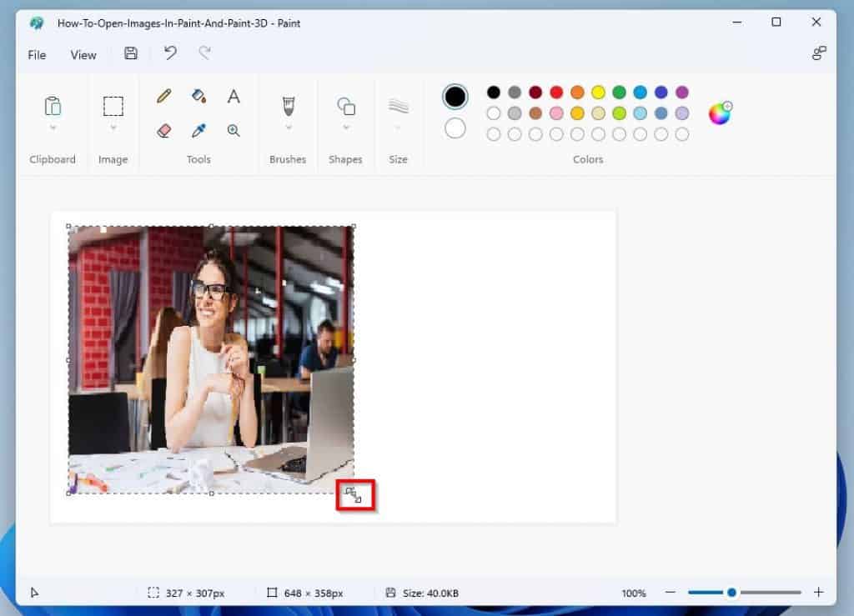Open Edit colors rainbow wheel

click(720, 113)
